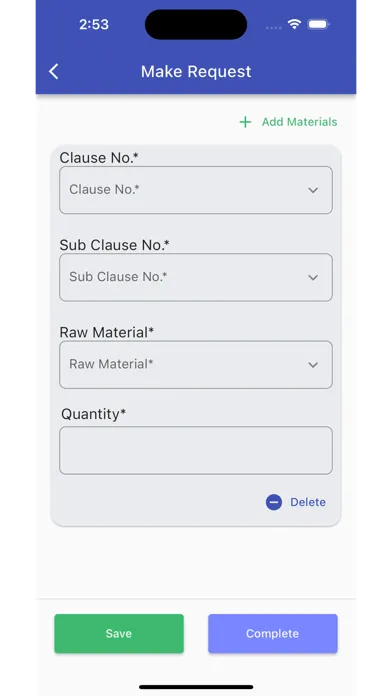Tap the home indicator bar at bottom
The image size is (392, 696).
coord(196,687)
